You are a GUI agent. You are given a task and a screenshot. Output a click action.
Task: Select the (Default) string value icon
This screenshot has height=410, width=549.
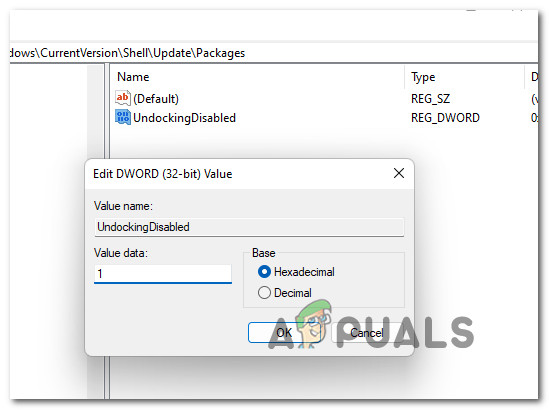pyautogui.click(x=123, y=98)
